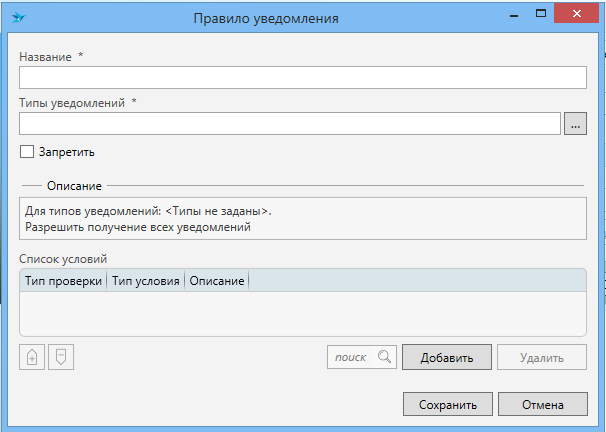606x432 pixels.
Task: Click the empty conditions list area
Action: (302, 313)
